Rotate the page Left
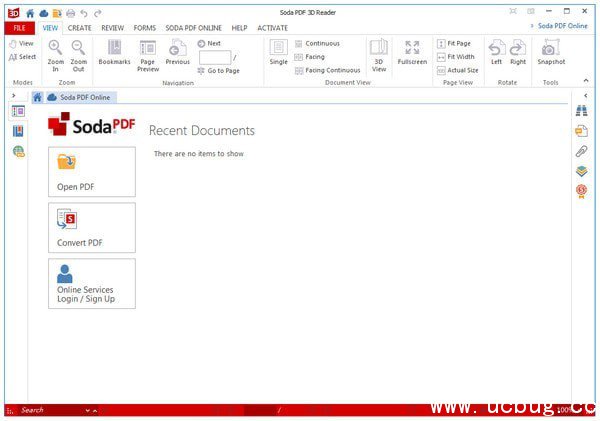The image size is (600, 421). 496,52
